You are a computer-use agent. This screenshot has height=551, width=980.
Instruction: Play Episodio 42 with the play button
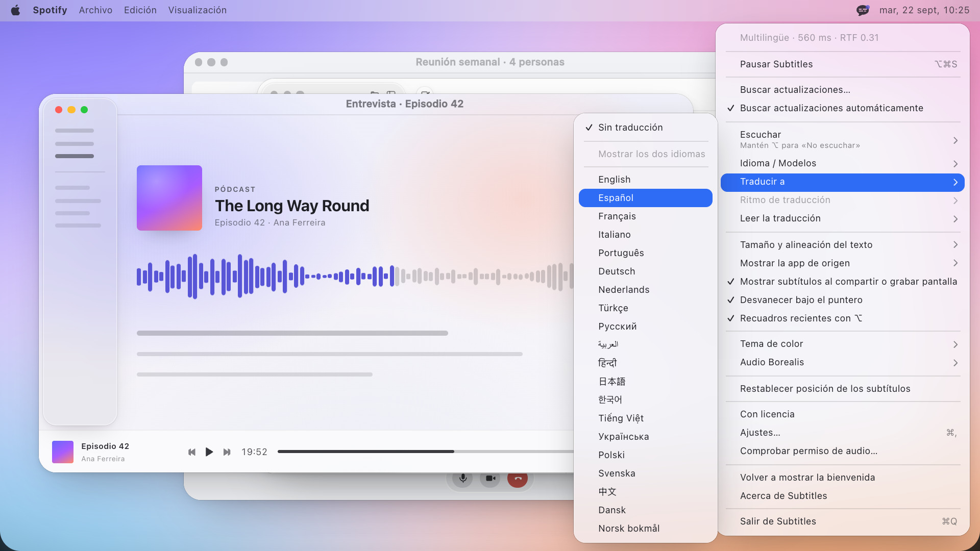(x=209, y=452)
